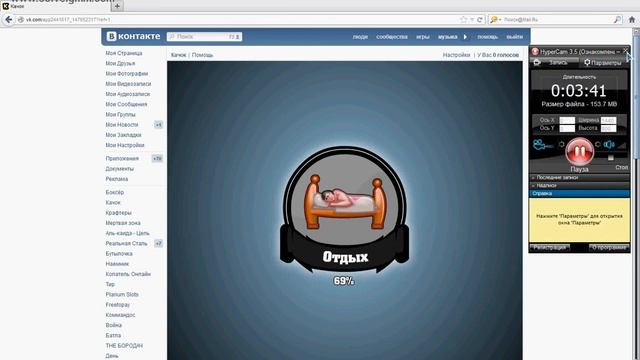Click the +7 badge beside Реальная Сталь
The height and width of the screenshot is (360, 640).
pos(158,243)
